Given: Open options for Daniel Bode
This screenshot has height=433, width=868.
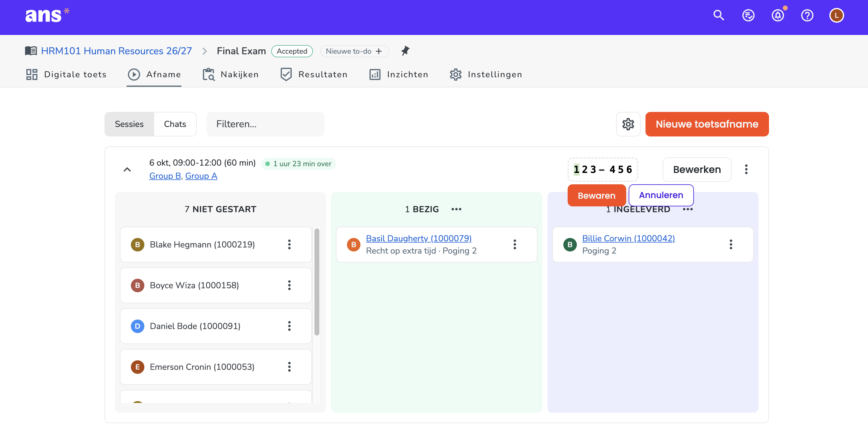Looking at the screenshot, I should point(289,326).
